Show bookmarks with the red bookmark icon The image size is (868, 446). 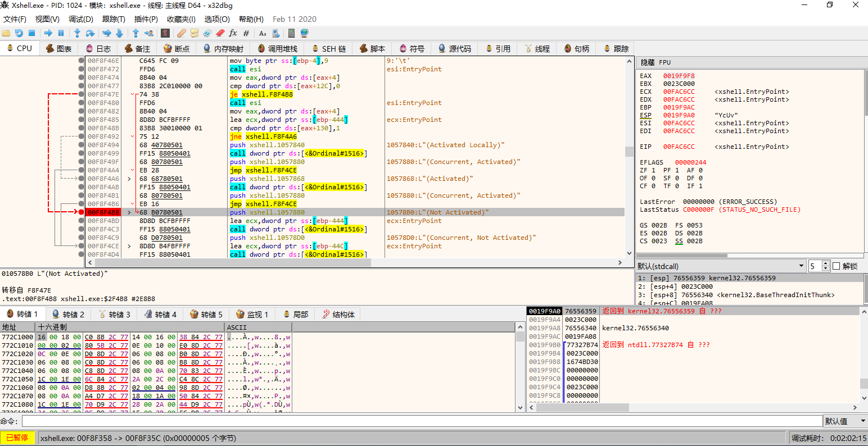tap(220, 33)
